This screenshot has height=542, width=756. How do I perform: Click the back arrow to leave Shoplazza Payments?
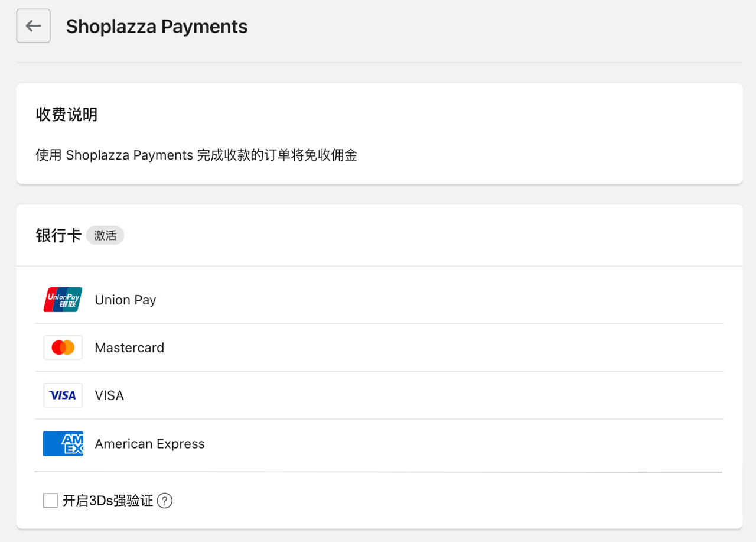[33, 25]
